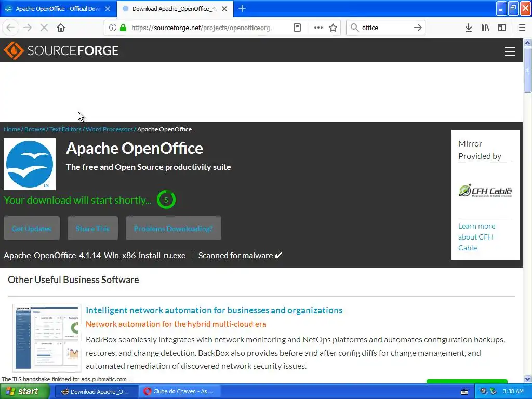Open a new browser tab
The height and width of the screenshot is (399, 532).
(x=242, y=8)
